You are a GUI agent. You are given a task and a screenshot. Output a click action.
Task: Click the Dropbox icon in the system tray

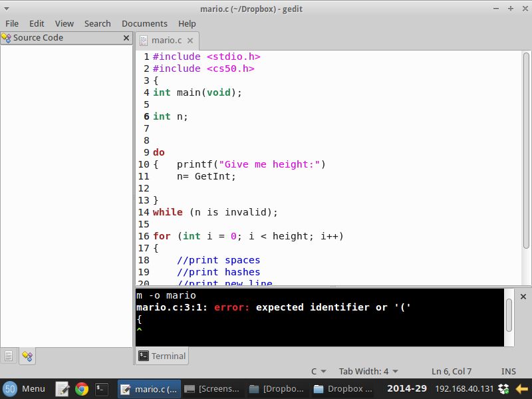tap(503, 389)
